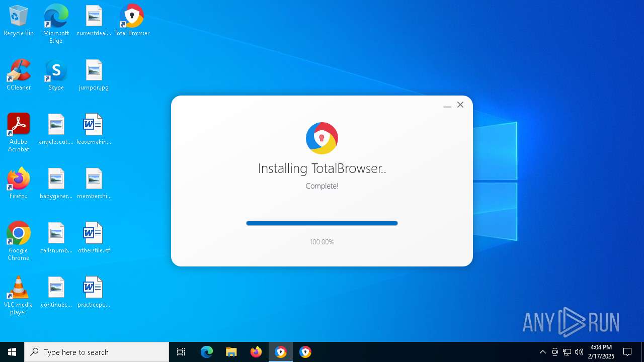Screen dimensions: 644x362
Task: Open the Windows Start menu
Action: (x=12, y=352)
